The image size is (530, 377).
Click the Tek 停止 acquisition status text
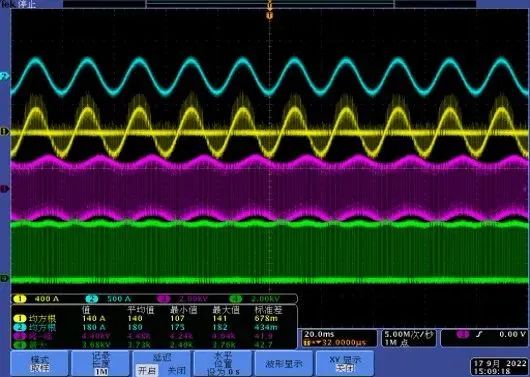point(19,4)
